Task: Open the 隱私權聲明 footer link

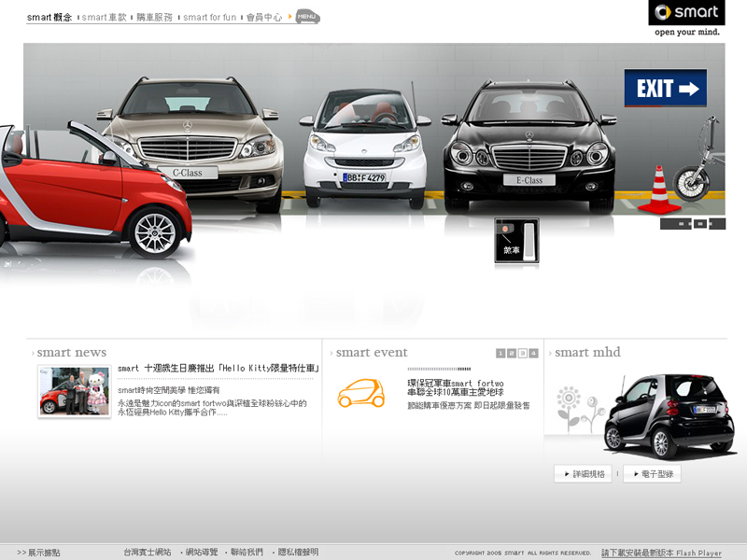Action: tap(298, 552)
